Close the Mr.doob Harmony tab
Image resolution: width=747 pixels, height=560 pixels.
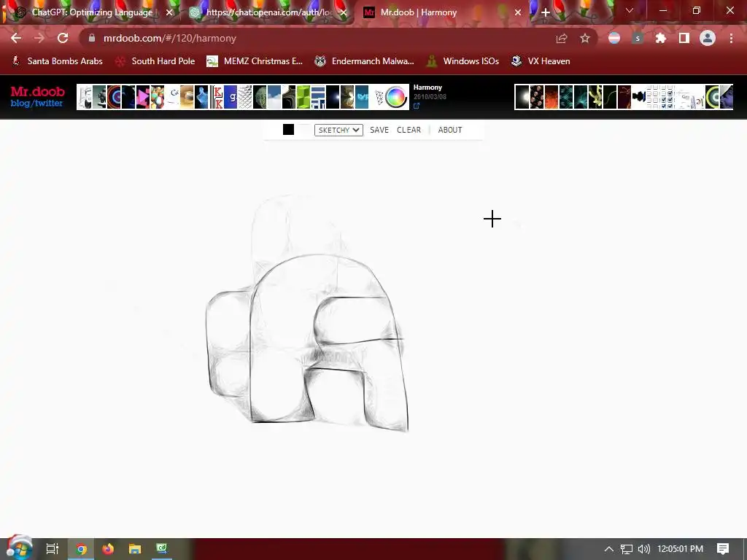[x=518, y=13]
